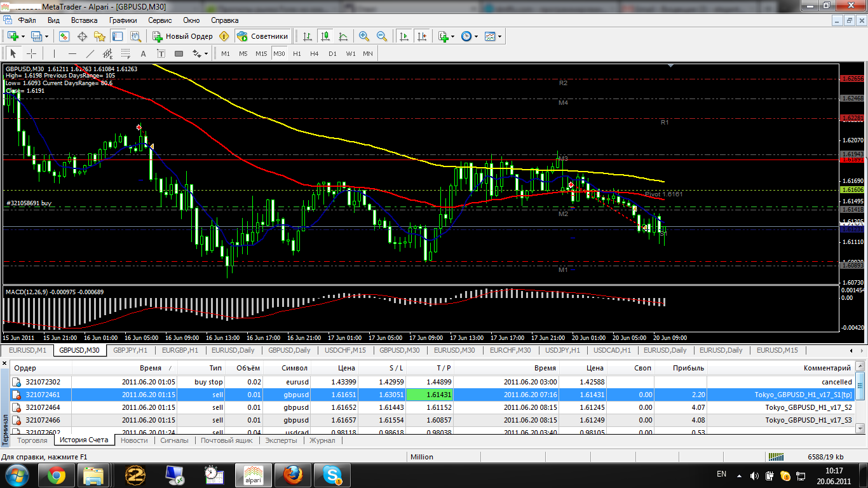Click the grey rectangle shape tool

click(x=179, y=53)
